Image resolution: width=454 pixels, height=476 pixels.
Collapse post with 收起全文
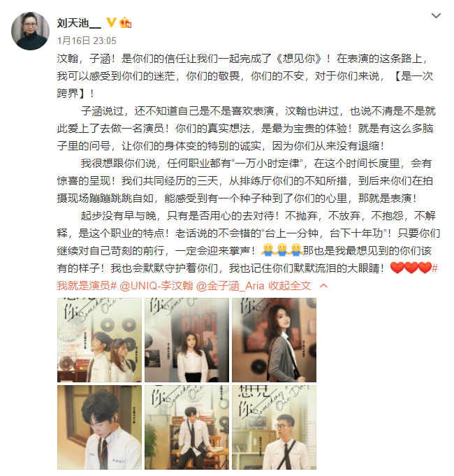tap(290, 286)
